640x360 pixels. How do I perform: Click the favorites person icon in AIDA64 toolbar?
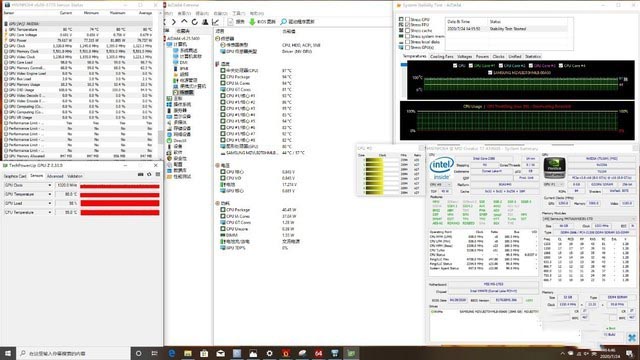click(x=205, y=22)
